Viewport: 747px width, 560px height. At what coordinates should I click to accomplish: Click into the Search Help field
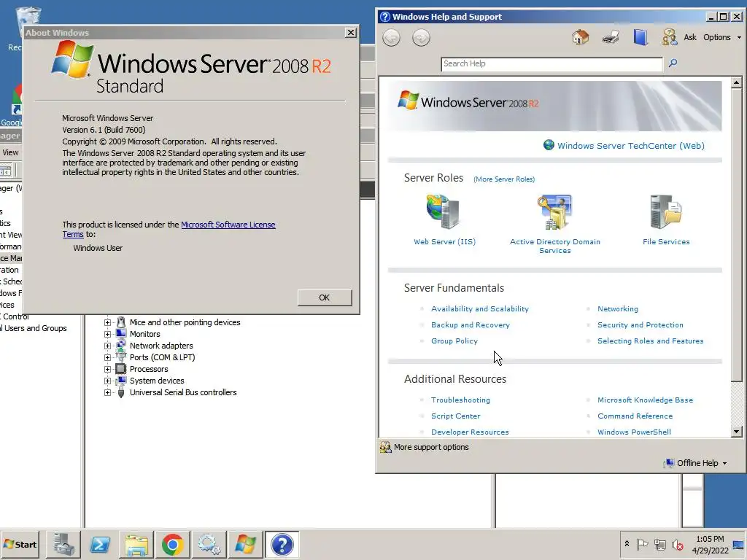[551, 64]
